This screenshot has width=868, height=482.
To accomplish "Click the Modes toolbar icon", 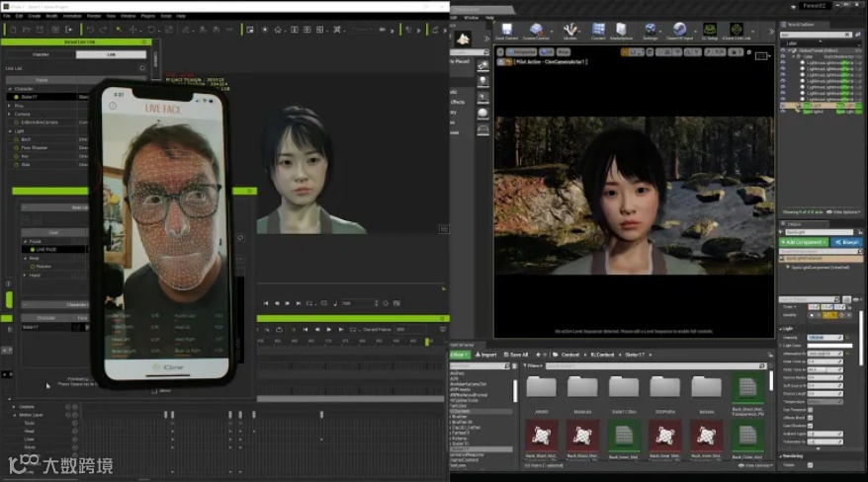I will pyautogui.click(x=570, y=32).
